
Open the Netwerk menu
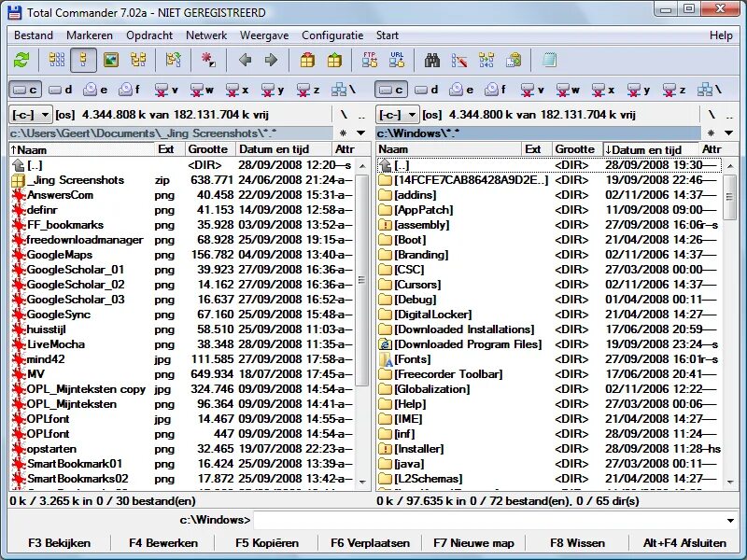pyautogui.click(x=206, y=35)
